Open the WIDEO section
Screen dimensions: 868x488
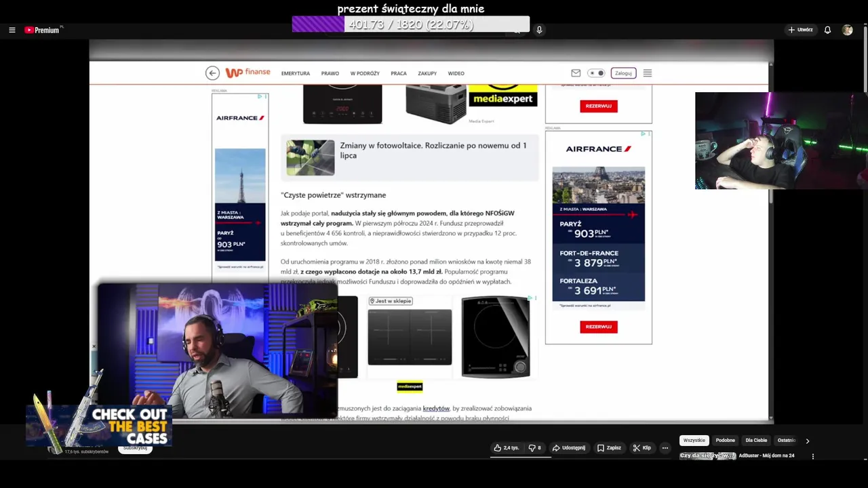[x=456, y=73]
